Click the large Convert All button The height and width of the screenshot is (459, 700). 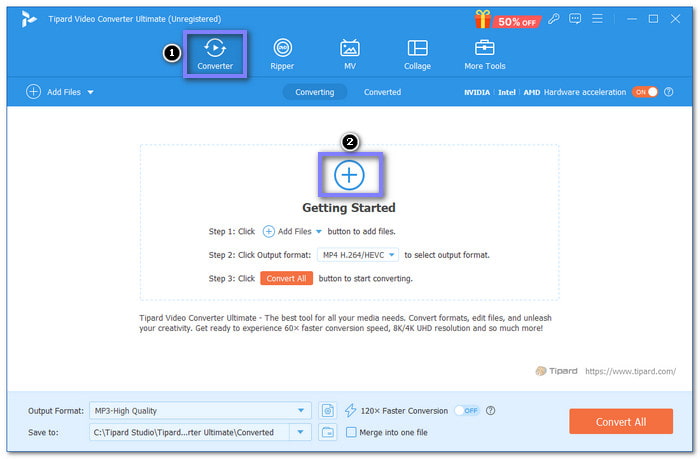(x=621, y=421)
